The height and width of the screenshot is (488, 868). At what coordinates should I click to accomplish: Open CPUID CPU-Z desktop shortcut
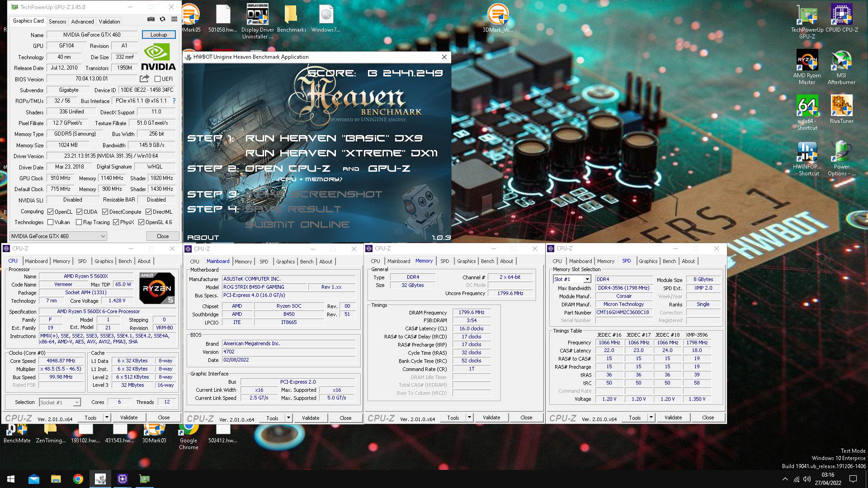coord(841,18)
